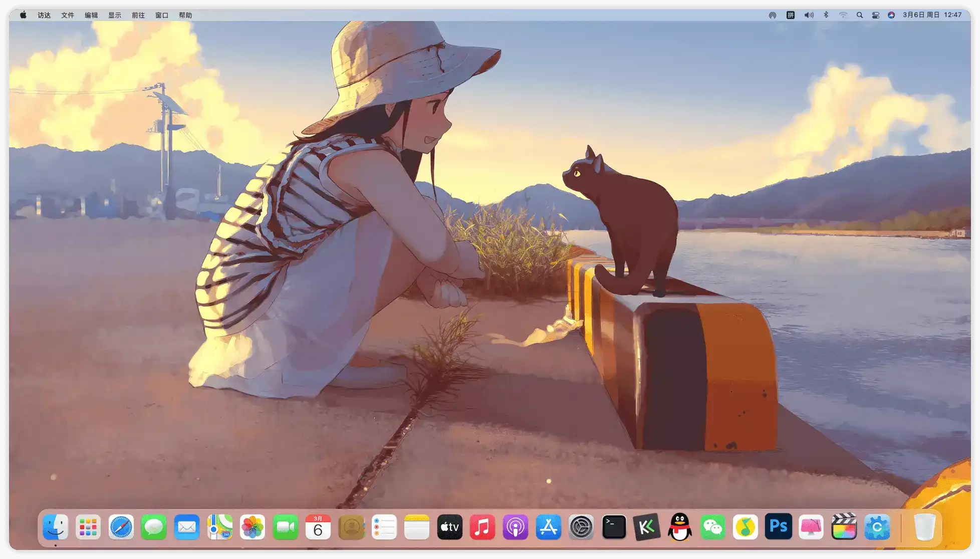The height and width of the screenshot is (559, 980).
Task: Launch QQ Music from the Dock
Action: pyautogui.click(x=746, y=527)
